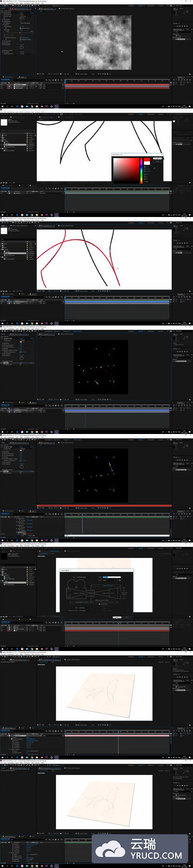Image resolution: width=193 pixels, height=868 pixels.
Task: Confirm OK in the Shape Fill Color dialog
Action: click(x=158, y=158)
